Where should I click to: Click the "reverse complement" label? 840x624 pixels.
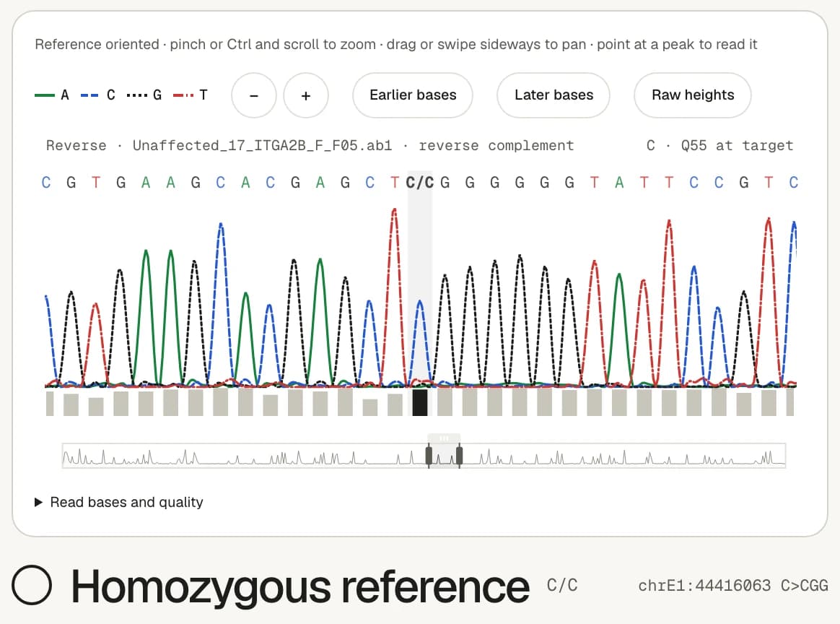pyautogui.click(x=496, y=146)
